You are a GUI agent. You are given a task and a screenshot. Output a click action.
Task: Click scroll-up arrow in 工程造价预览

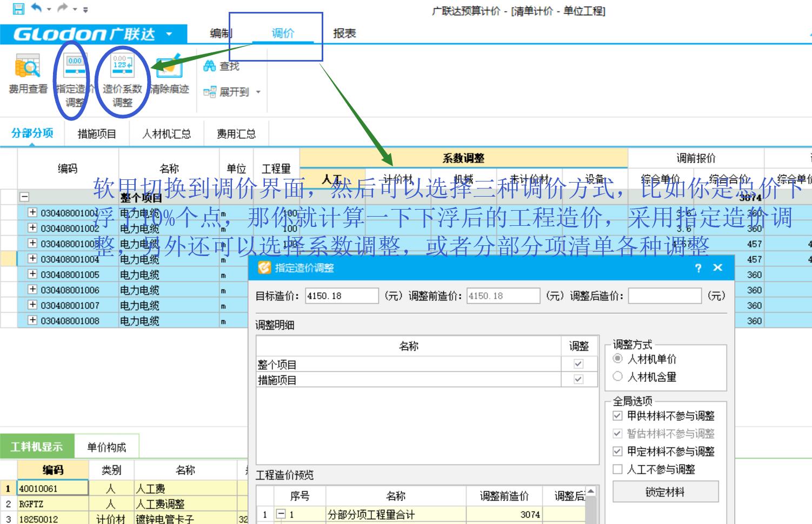591,492
